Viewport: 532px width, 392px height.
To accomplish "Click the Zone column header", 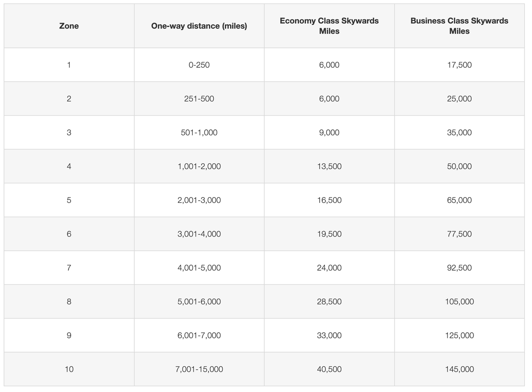I will point(69,26).
